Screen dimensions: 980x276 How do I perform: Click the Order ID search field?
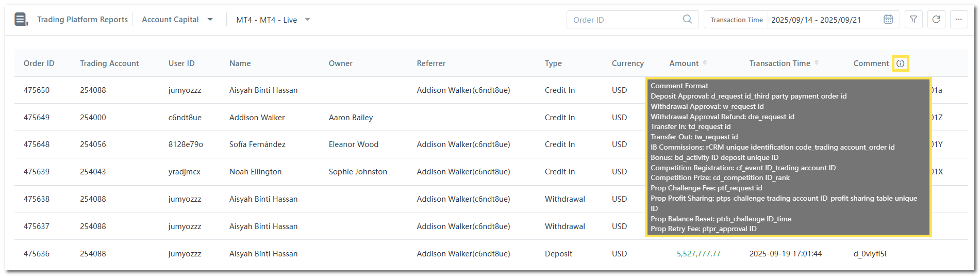(x=624, y=20)
